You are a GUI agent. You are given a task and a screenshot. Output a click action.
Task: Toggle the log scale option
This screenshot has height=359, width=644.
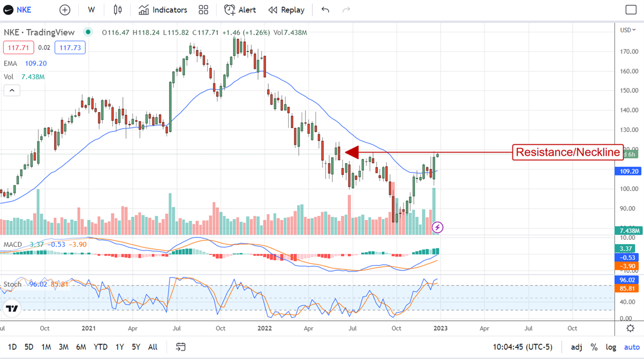(x=610, y=347)
